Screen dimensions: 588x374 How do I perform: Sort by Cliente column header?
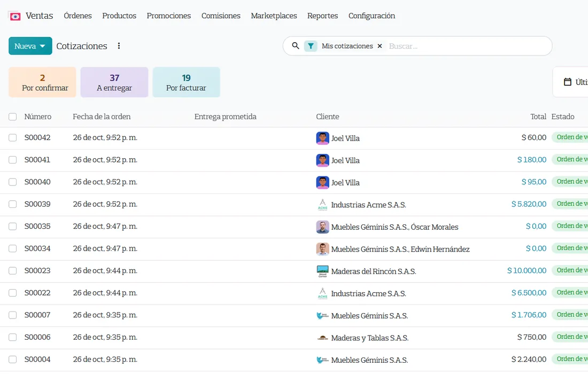click(327, 116)
